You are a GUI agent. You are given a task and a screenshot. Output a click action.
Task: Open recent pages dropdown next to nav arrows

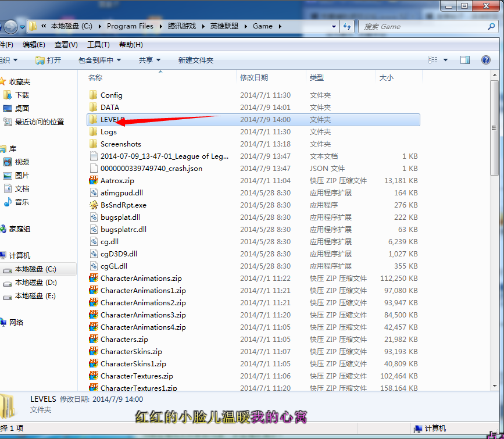(22, 27)
